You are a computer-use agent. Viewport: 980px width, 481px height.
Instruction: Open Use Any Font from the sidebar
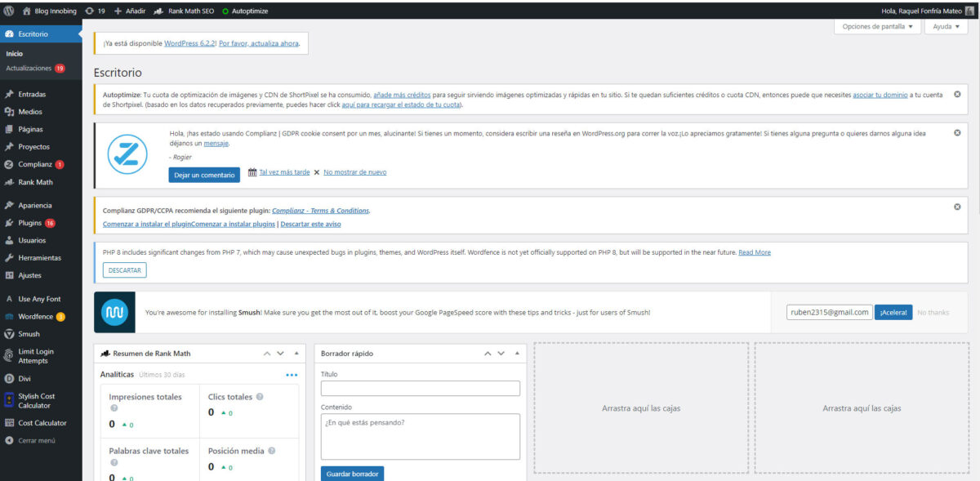point(10,298)
